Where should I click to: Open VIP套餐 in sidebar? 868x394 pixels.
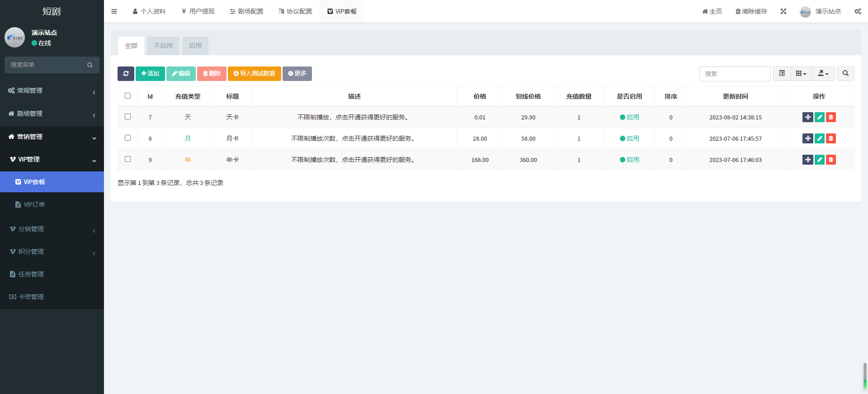click(52, 182)
